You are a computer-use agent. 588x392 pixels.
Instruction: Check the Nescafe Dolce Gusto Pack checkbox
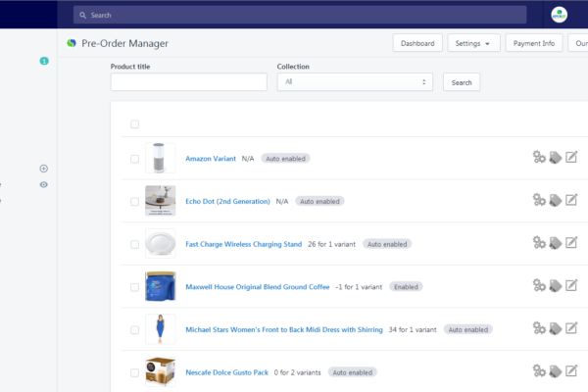pos(134,372)
